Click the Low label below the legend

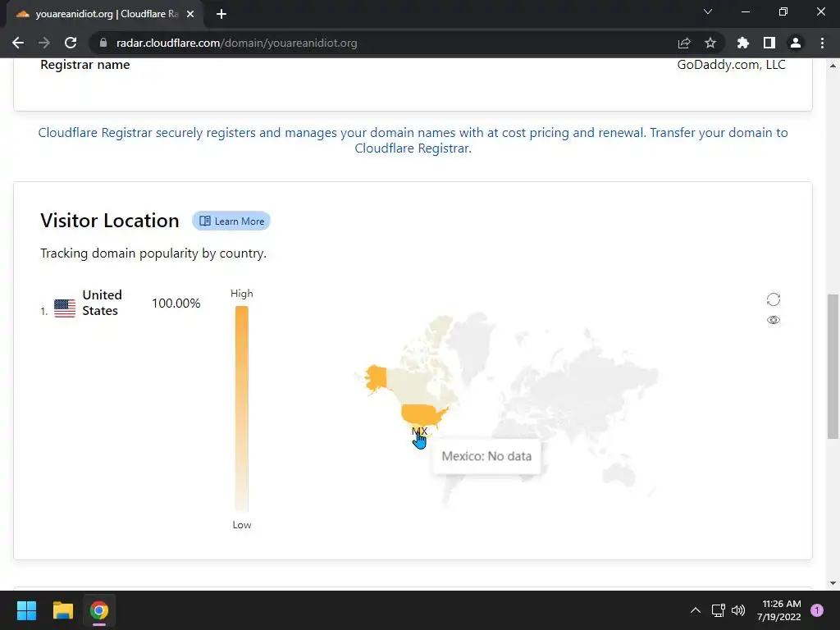click(242, 525)
